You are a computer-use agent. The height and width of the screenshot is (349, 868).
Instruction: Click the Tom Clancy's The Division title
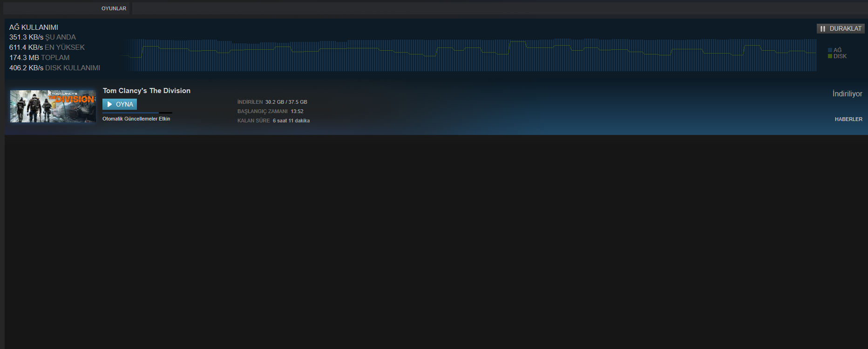147,91
